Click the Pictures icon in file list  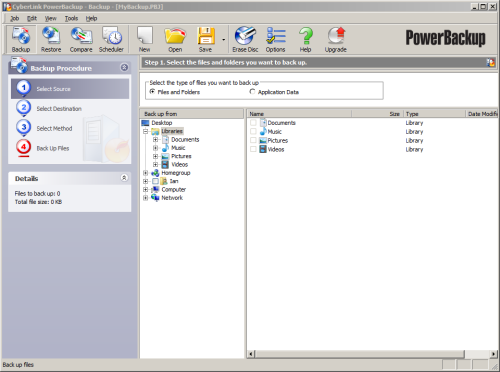click(263, 140)
